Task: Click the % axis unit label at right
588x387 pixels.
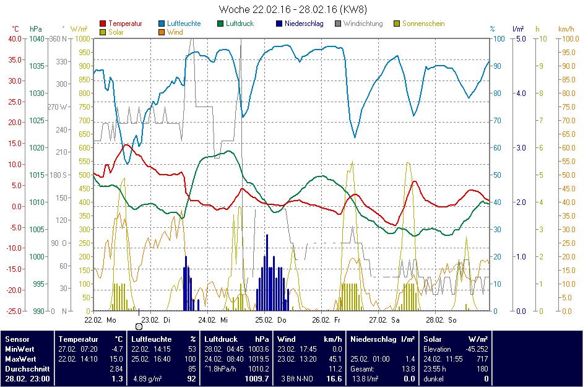Action: 493,29
